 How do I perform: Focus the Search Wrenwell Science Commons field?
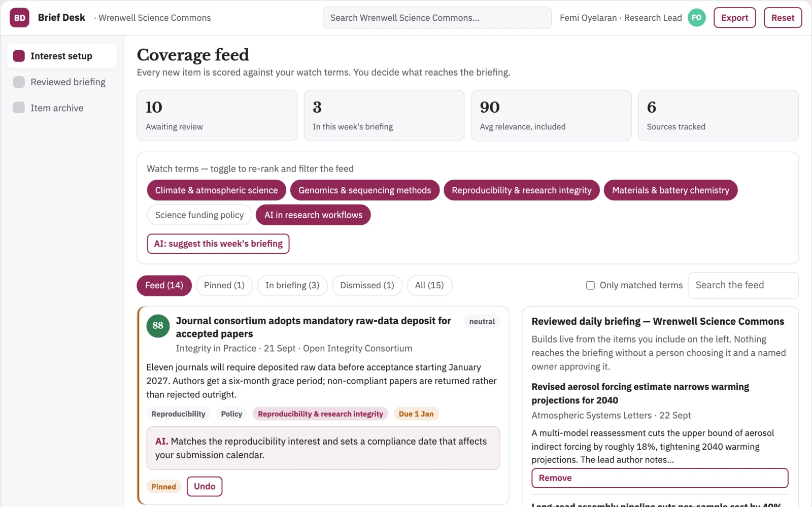click(x=437, y=18)
